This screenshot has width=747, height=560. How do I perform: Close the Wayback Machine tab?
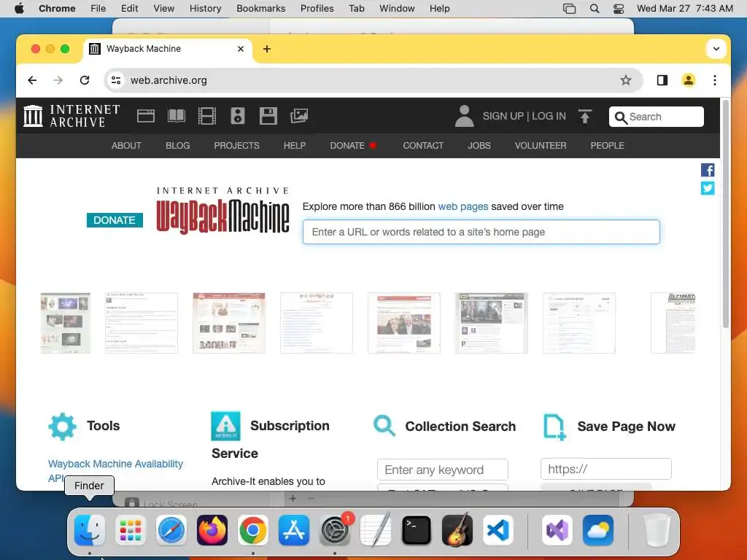241,49
